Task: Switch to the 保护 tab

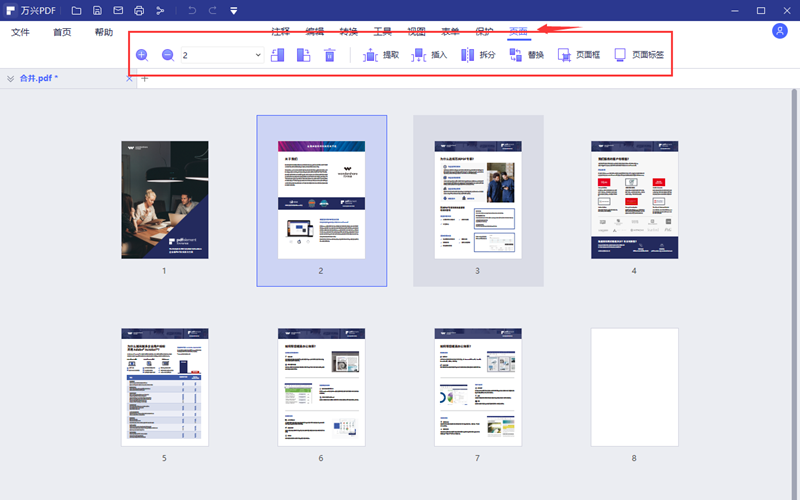Action: (x=484, y=32)
